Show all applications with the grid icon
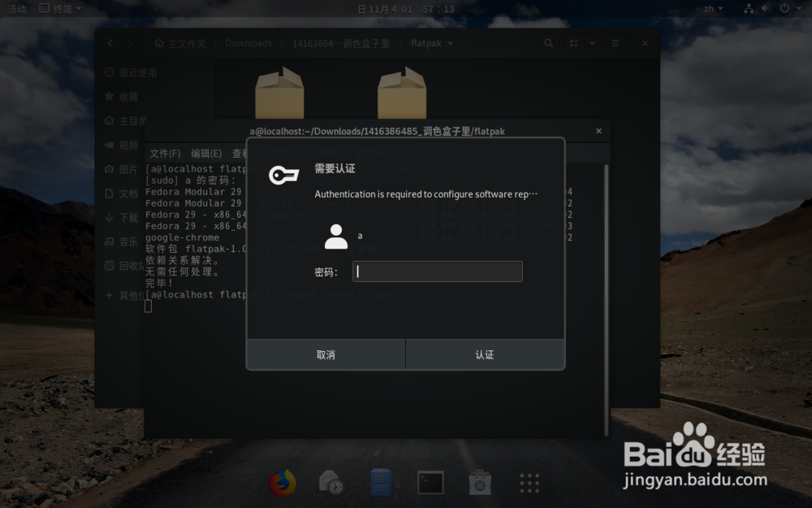The image size is (812, 508). pos(529,482)
